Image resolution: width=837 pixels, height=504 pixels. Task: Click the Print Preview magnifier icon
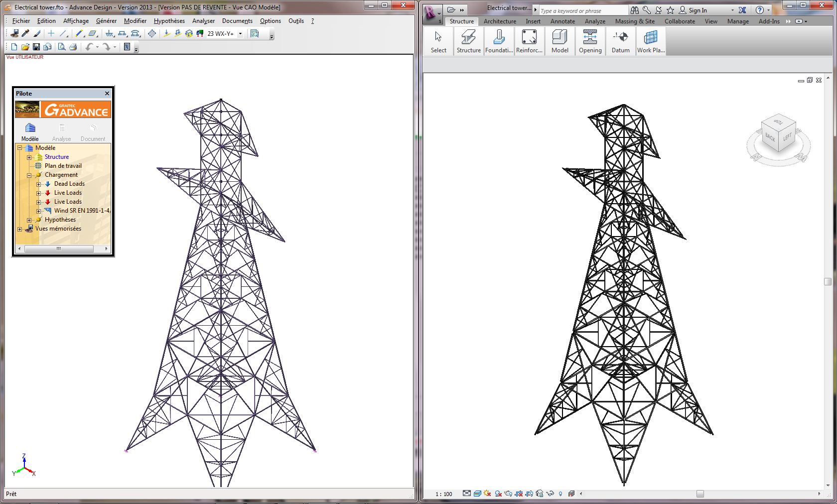click(x=62, y=47)
